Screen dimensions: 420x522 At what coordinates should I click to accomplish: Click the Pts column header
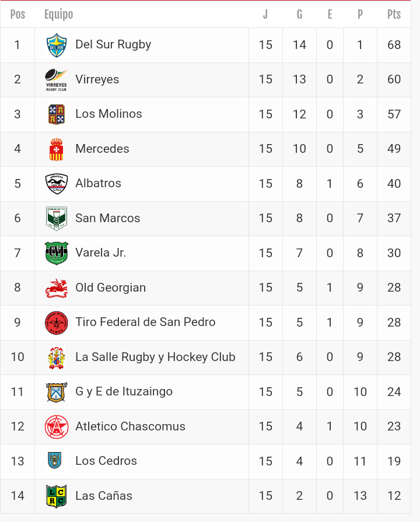(x=394, y=15)
